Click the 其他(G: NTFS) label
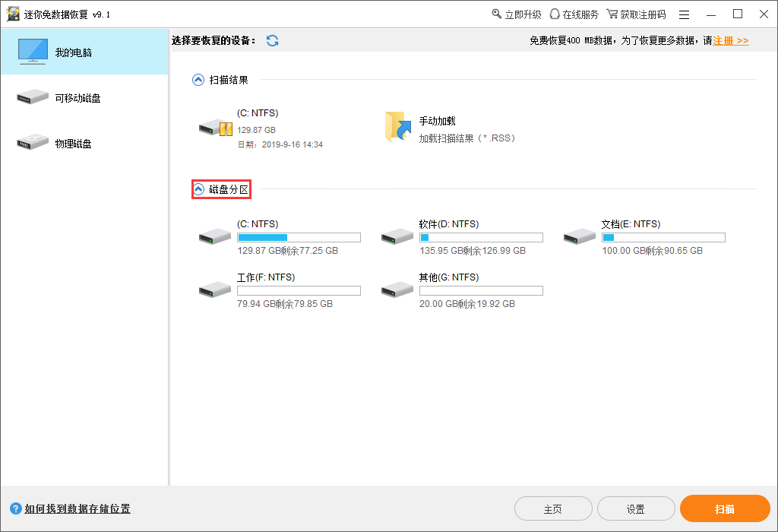This screenshot has height=532, width=778. click(x=449, y=277)
